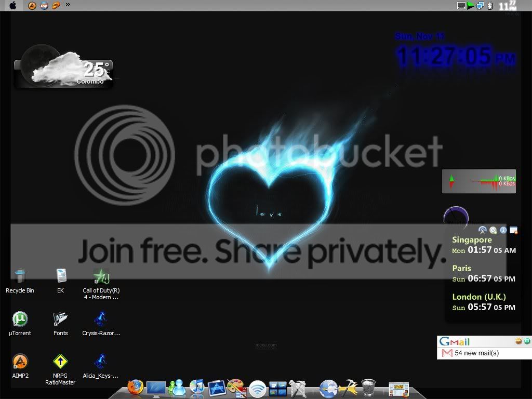
Task: Click the globe with pen icon in dock
Action: (x=328, y=389)
